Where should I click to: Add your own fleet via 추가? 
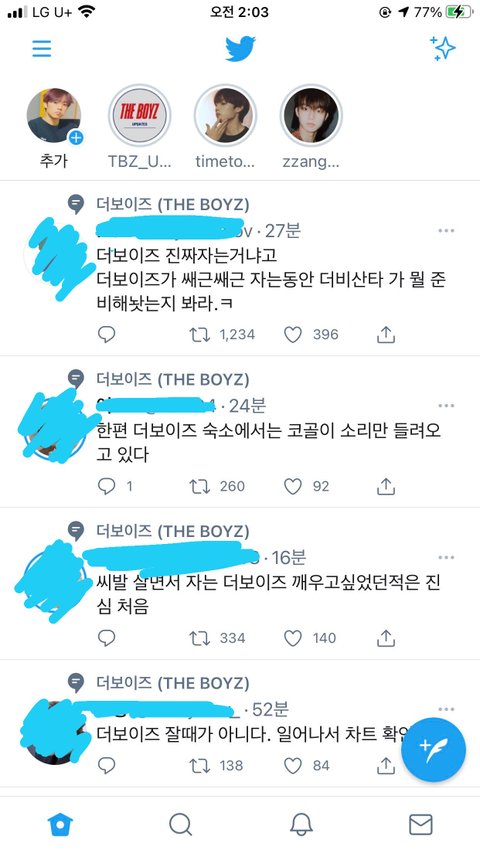pyautogui.click(x=53, y=115)
